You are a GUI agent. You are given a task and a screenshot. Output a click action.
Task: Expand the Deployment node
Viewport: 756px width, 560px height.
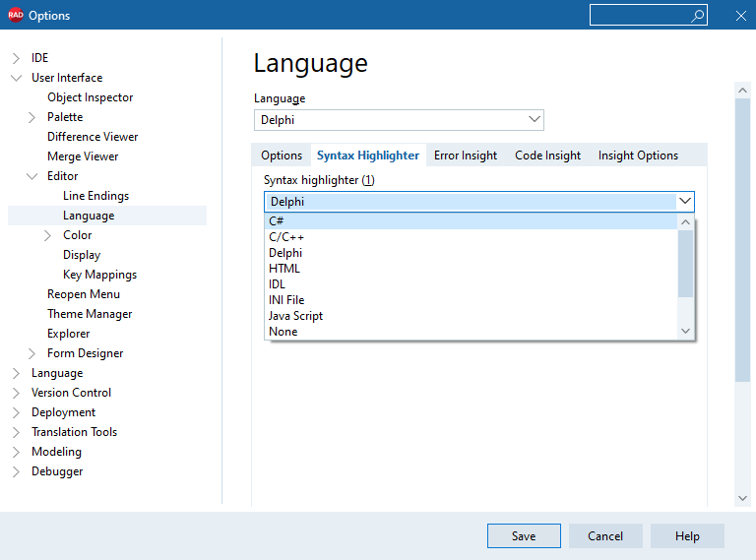[16, 413]
